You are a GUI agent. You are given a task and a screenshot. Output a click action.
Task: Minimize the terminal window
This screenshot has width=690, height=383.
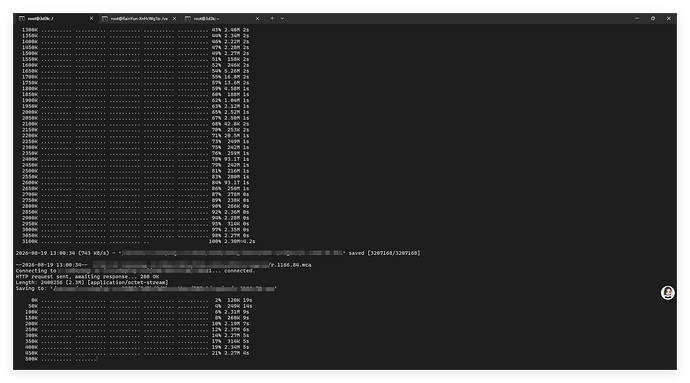637,18
